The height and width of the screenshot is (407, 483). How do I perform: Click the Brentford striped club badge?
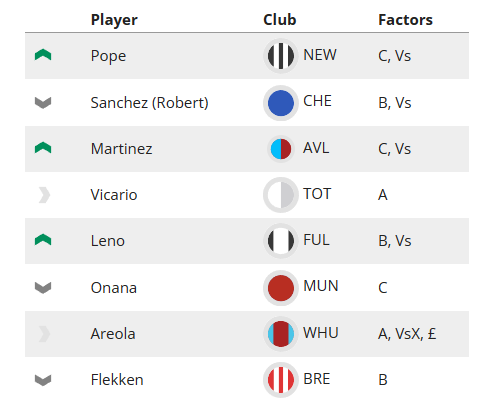(281, 380)
